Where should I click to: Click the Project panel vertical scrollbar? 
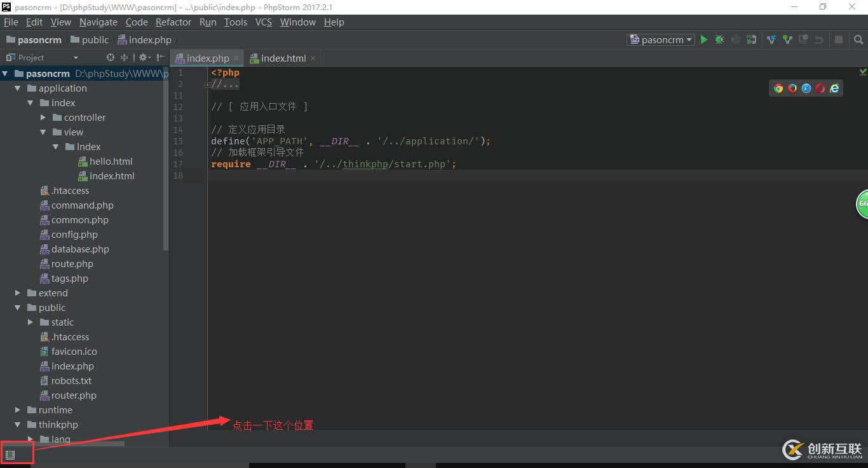pos(166,159)
